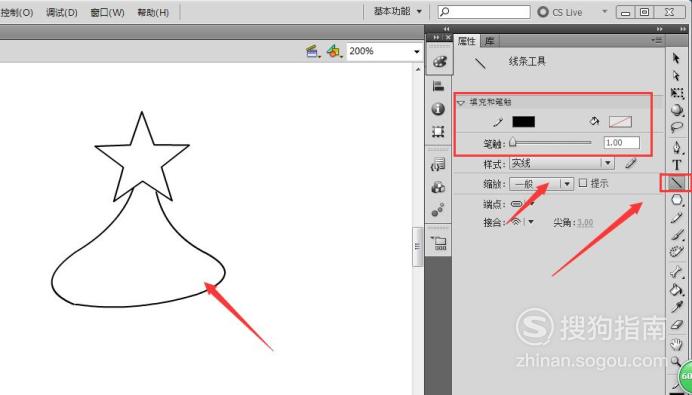Click the CS Live button
692x395 pixels.
tap(560, 12)
